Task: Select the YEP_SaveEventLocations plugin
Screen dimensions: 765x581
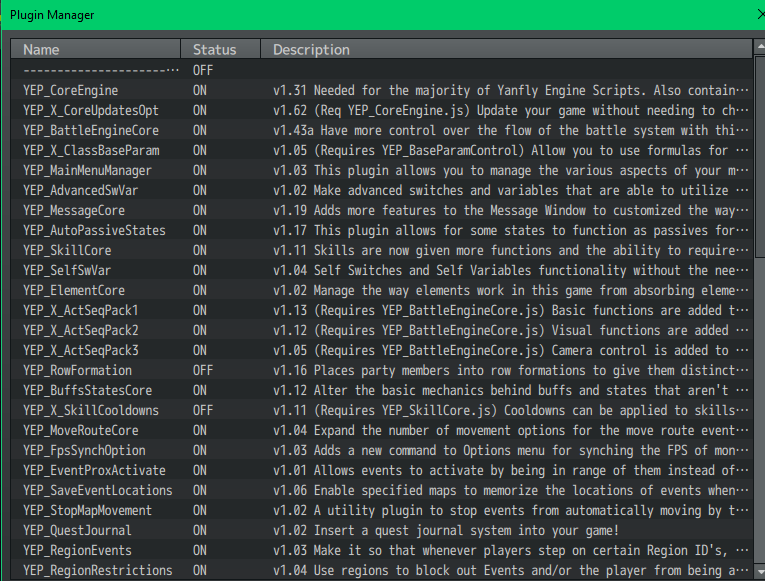Action: pyautogui.click(x=382, y=490)
